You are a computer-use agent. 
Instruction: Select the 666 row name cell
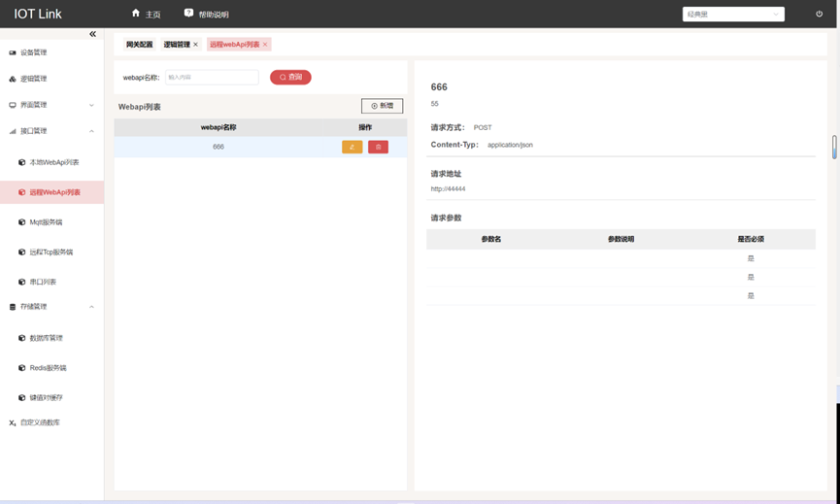pos(218,147)
